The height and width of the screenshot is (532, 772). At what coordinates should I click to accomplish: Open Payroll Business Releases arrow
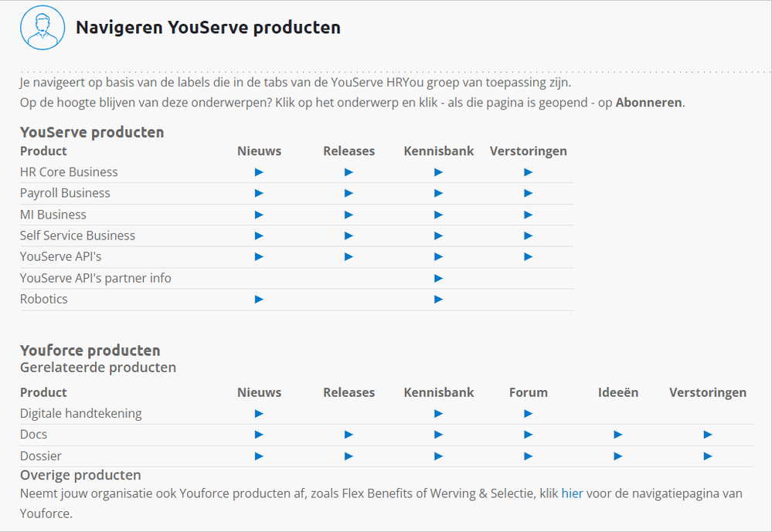349,193
